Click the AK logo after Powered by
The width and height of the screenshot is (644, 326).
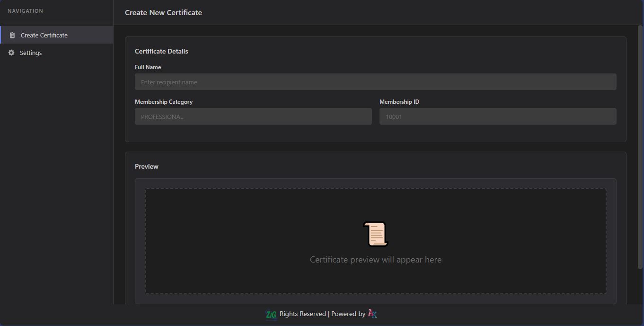(372, 314)
